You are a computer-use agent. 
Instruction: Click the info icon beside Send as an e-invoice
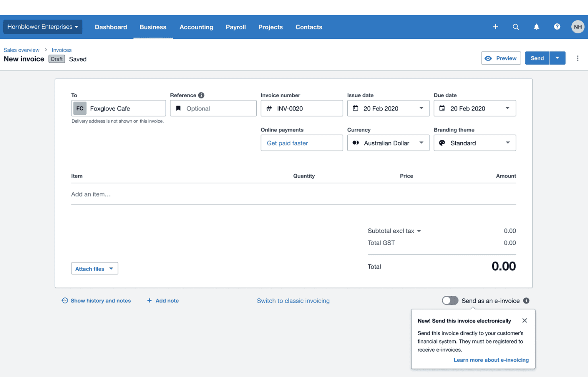coord(526,301)
